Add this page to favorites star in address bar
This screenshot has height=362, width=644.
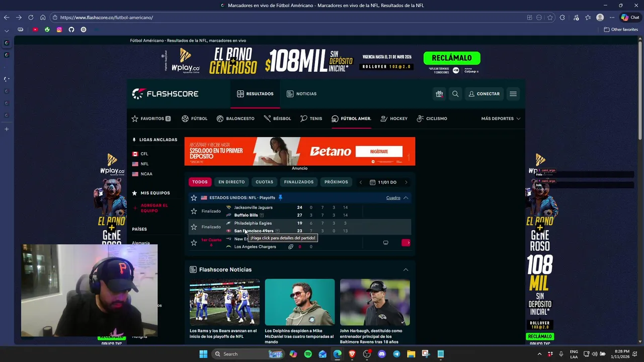coord(550,17)
